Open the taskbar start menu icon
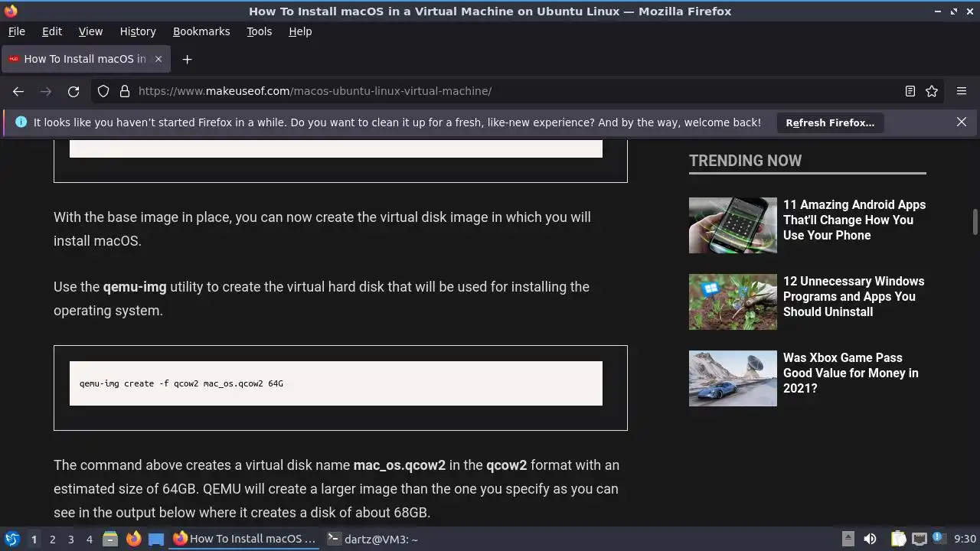 click(11, 539)
